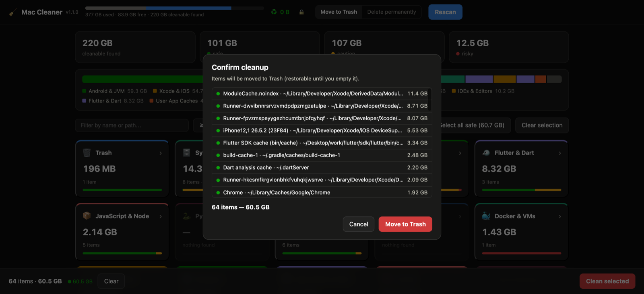
Task: Focus the Filter by name or path field
Action: [132, 125]
